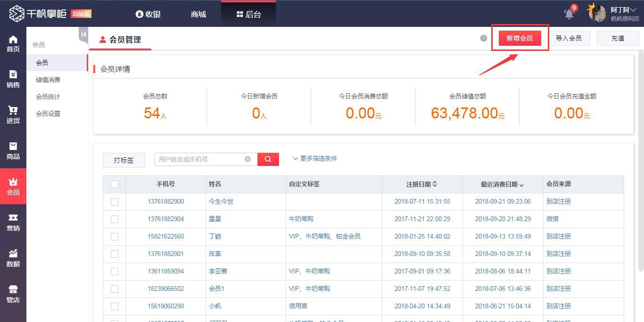This screenshot has width=644, height=322.
Task: Click the 商品 products icon in sidebar
Action: (x=13, y=149)
